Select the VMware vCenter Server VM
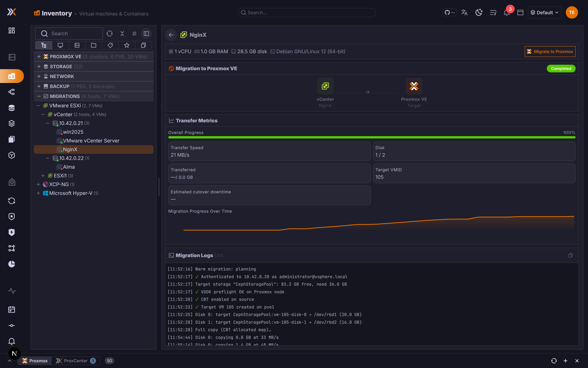588x368 pixels. tap(94, 141)
